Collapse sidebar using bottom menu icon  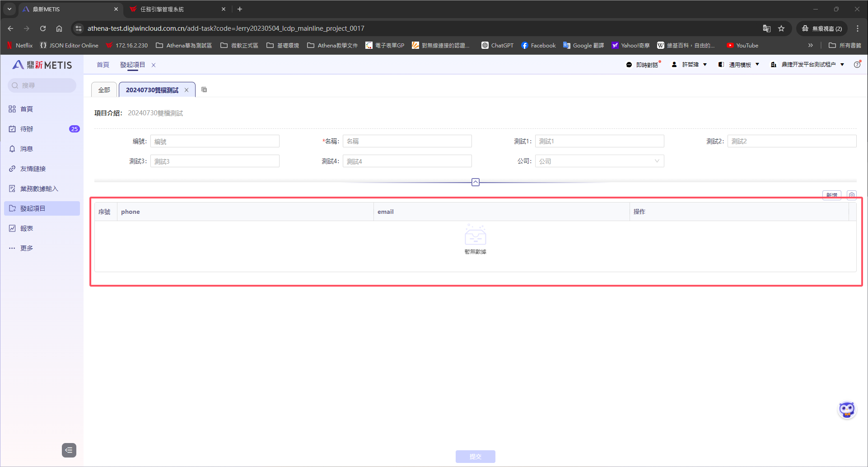[x=69, y=450]
